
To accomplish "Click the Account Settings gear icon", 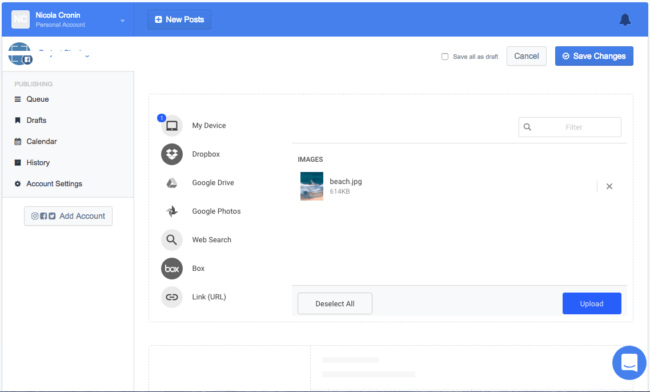I will [17, 184].
